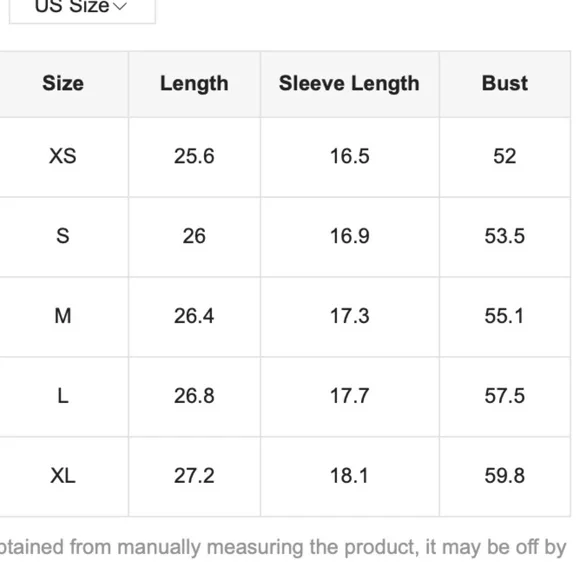Click the XL bust value 59.8

(x=505, y=476)
